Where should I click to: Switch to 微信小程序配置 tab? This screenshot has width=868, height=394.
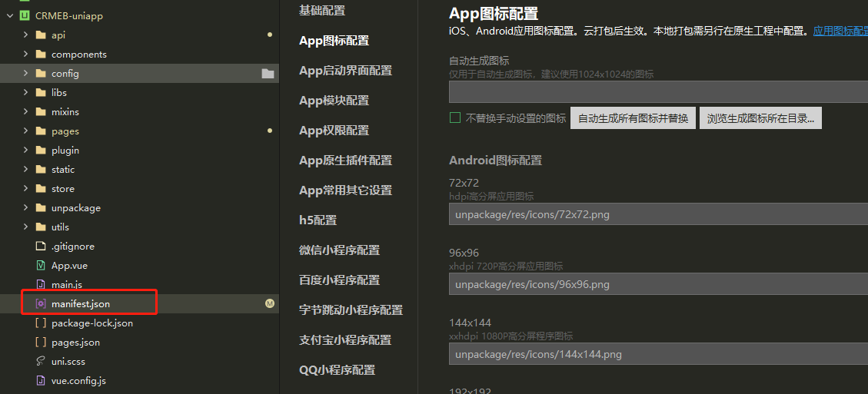pyautogui.click(x=339, y=250)
